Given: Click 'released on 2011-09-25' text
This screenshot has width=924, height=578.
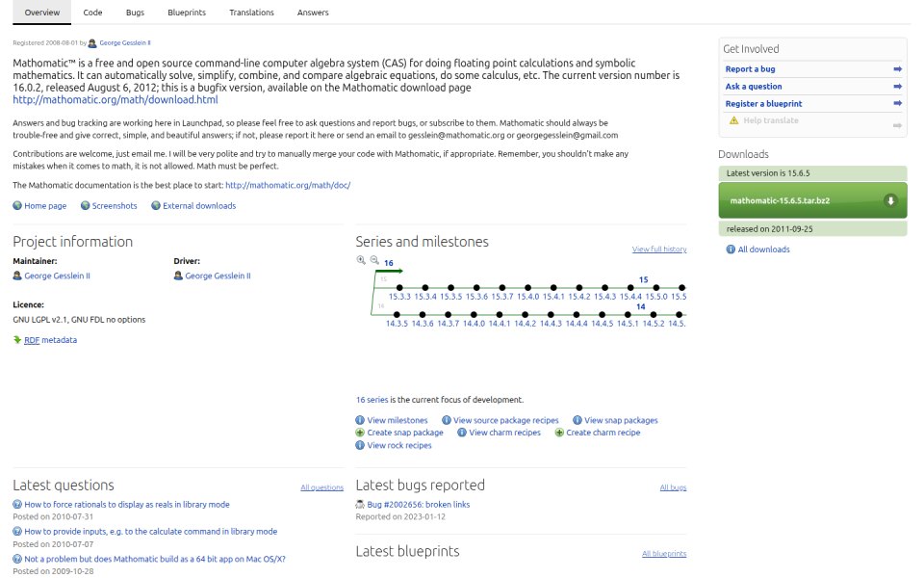Looking at the screenshot, I should pyautogui.click(x=769, y=229).
